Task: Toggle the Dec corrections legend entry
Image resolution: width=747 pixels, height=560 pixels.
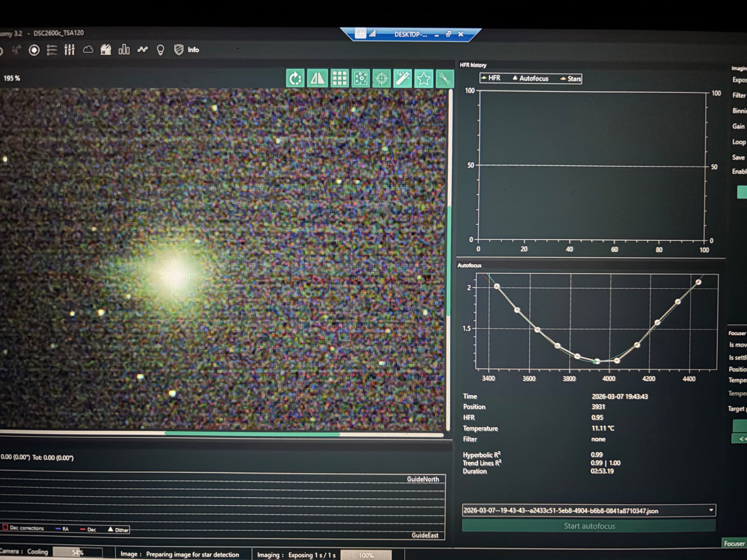Action: click(x=23, y=528)
